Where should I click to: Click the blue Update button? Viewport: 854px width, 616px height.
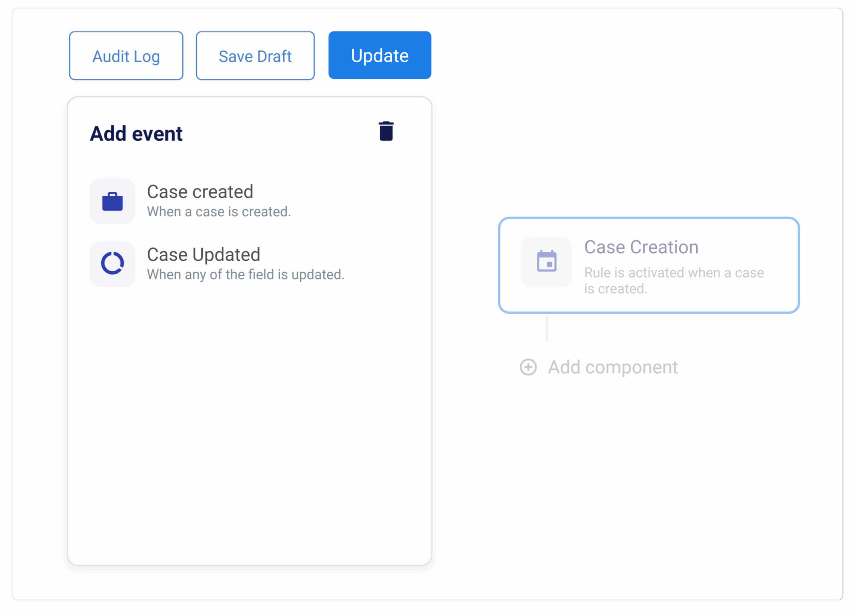(380, 55)
